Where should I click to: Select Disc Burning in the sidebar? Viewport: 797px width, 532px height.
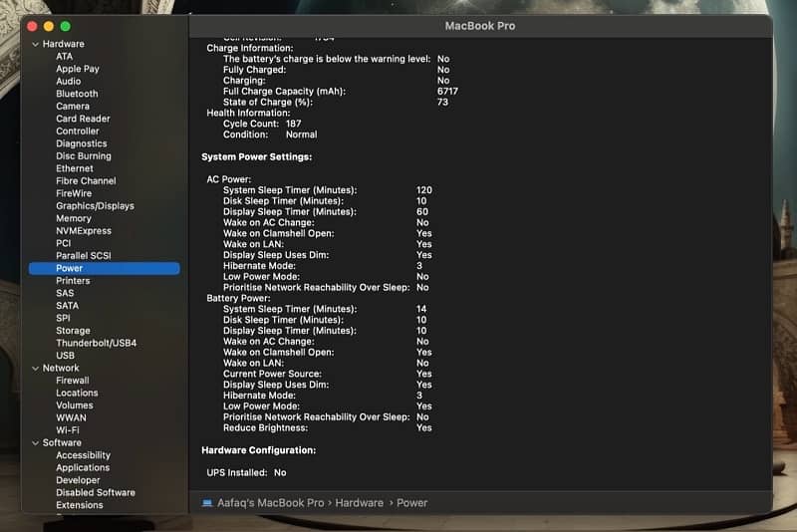(x=84, y=156)
